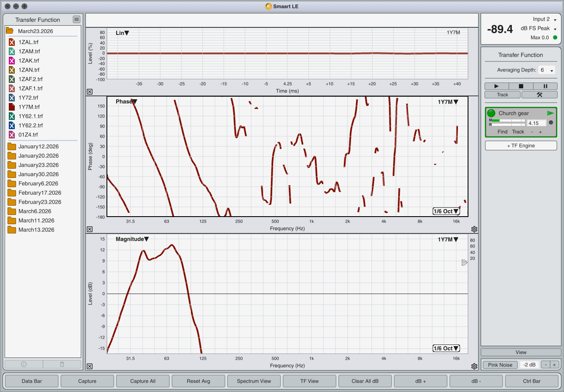The width and height of the screenshot is (564, 392).
Task: Click the Capture button
Action: [88, 381]
